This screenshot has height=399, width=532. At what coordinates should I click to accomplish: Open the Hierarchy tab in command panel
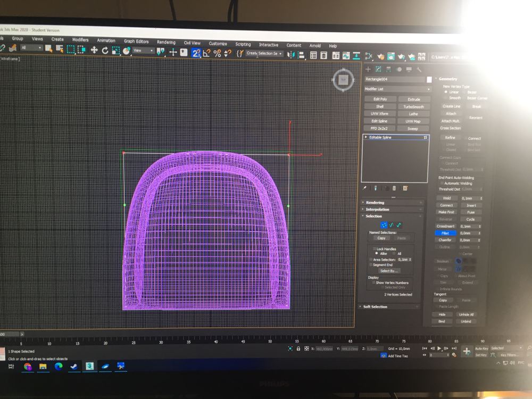pyautogui.click(x=388, y=69)
